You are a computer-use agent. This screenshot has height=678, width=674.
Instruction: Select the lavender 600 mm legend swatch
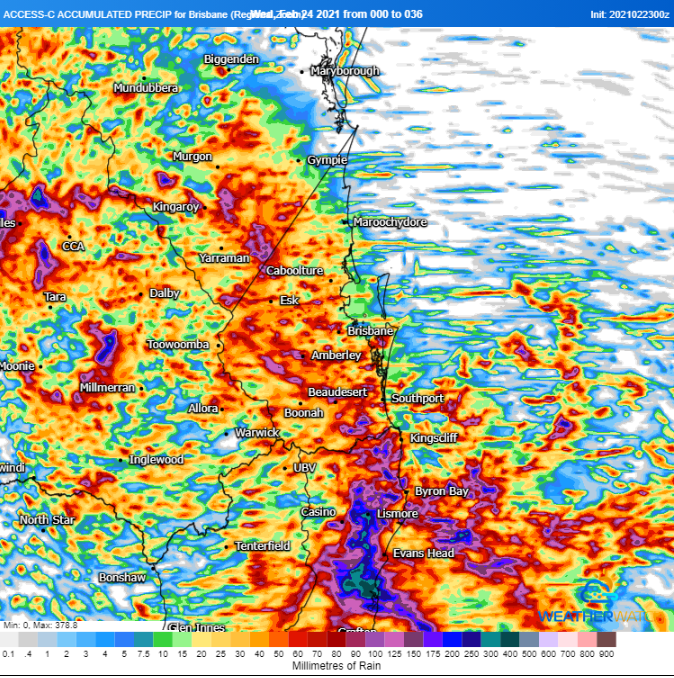(x=549, y=640)
